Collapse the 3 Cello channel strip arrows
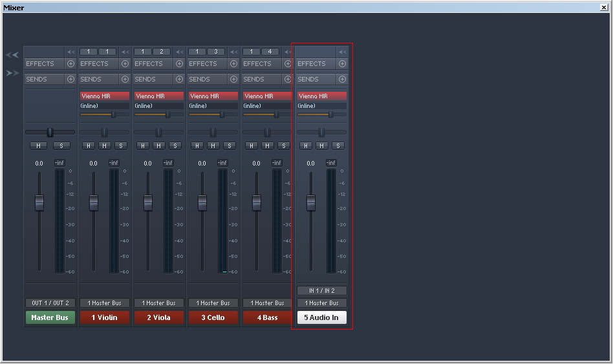Screen dimensions: 613x364 tap(234, 52)
